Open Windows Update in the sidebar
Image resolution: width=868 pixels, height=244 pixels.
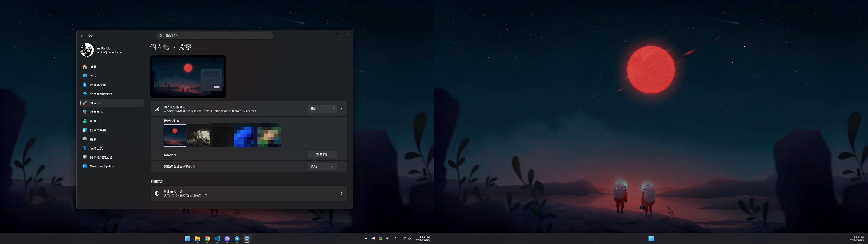[x=102, y=166]
